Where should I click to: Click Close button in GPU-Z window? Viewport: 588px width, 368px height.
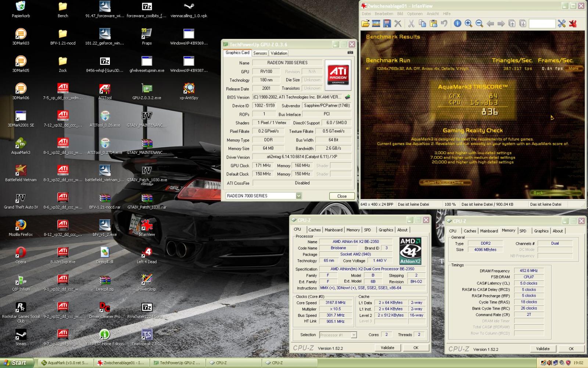(342, 196)
